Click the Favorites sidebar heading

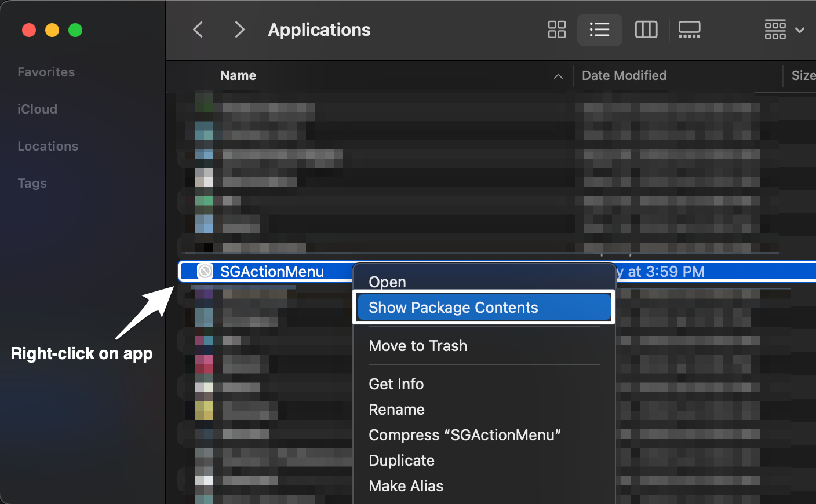46,72
